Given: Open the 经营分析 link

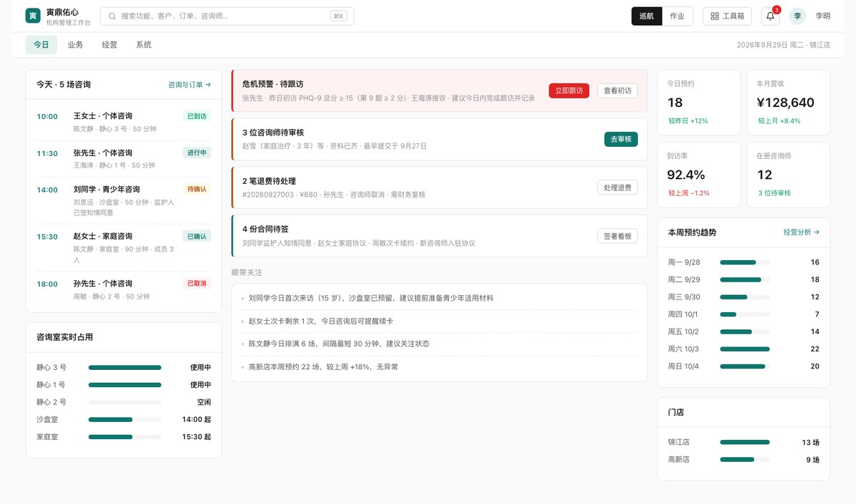Looking at the screenshot, I should [x=801, y=232].
